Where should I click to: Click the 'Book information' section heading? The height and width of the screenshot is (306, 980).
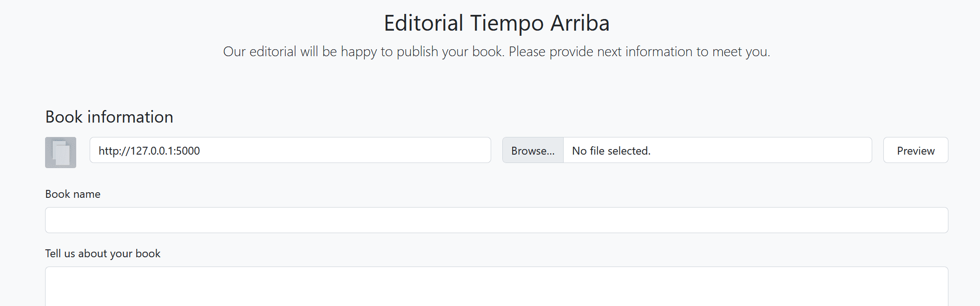[109, 117]
